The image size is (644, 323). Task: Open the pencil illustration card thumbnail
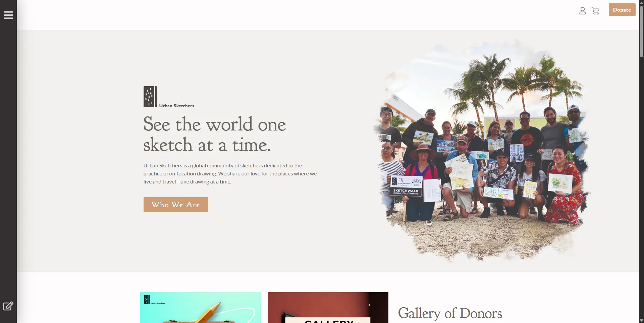[201, 308]
